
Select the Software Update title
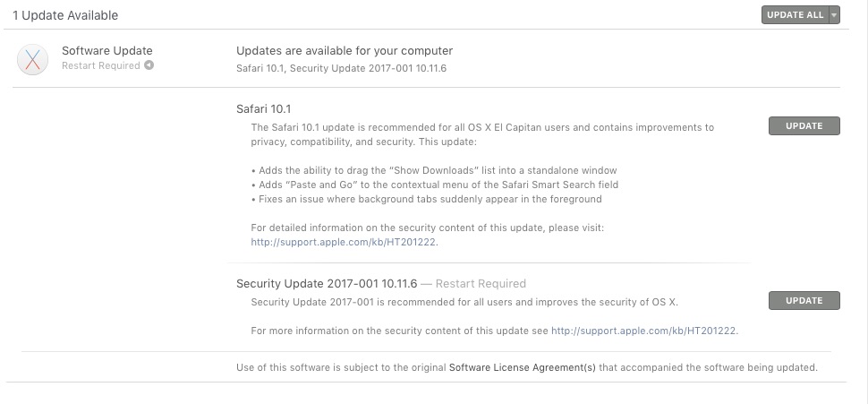[x=106, y=51]
